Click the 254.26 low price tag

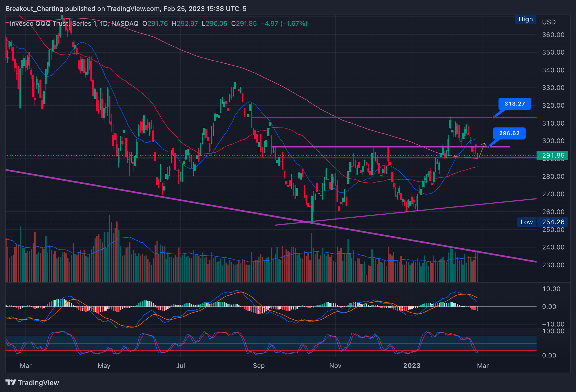(553, 222)
